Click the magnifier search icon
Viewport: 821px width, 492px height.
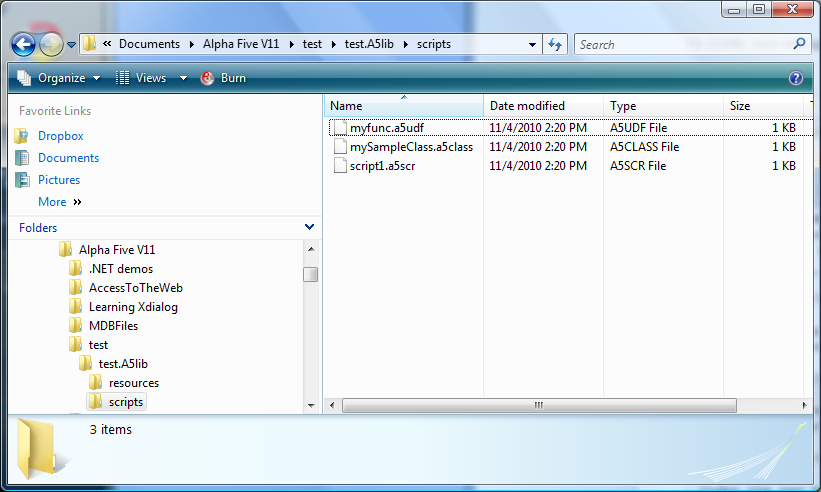(x=799, y=44)
